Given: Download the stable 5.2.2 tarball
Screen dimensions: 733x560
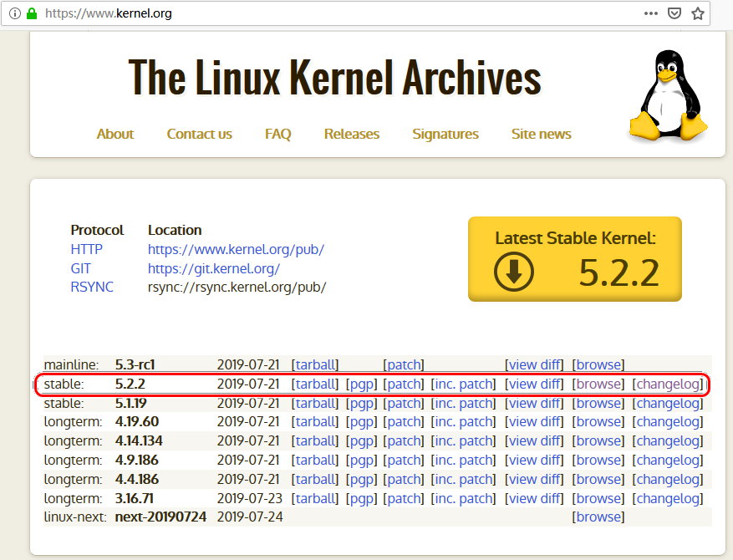Looking at the screenshot, I should [315, 384].
